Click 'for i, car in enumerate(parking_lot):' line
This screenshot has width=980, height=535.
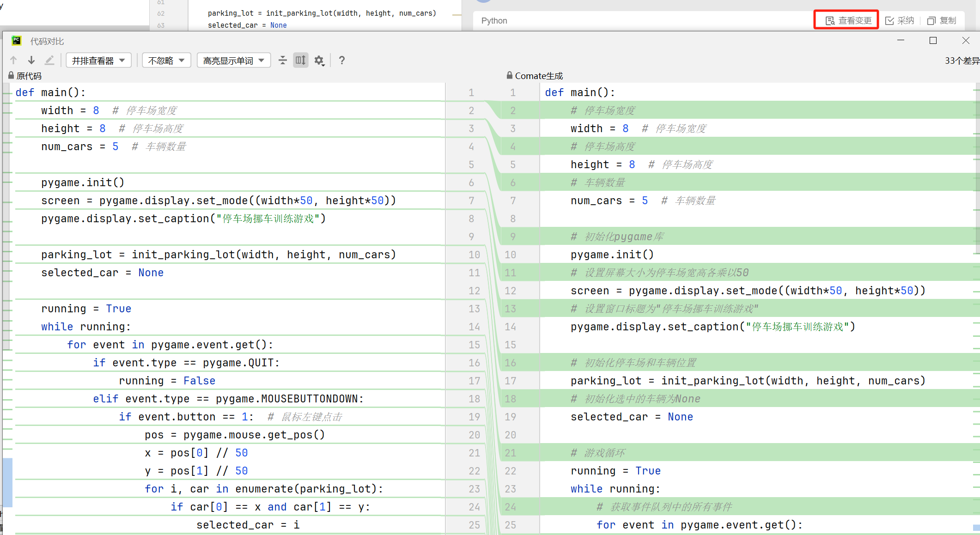(264, 489)
